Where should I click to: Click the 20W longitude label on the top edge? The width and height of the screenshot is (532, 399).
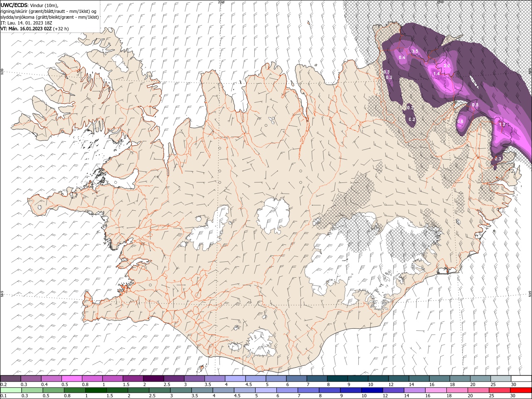[x=221, y=2]
